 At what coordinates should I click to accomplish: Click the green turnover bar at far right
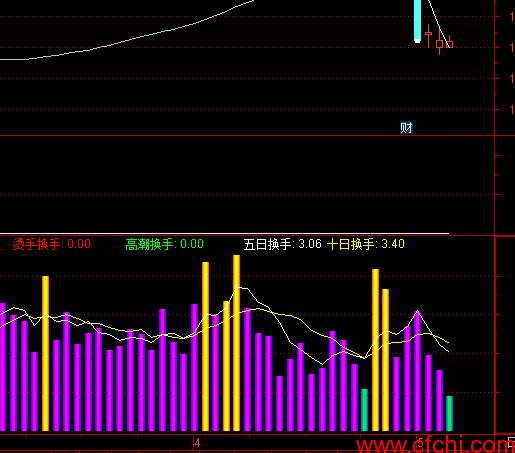449,413
